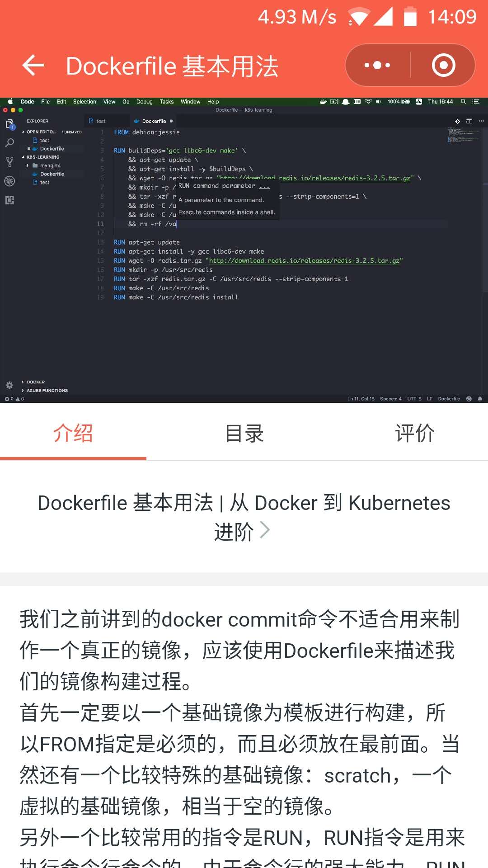The width and height of the screenshot is (488, 868).
Task: Open Search icon in VS Code sidebar
Action: (9, 143)
